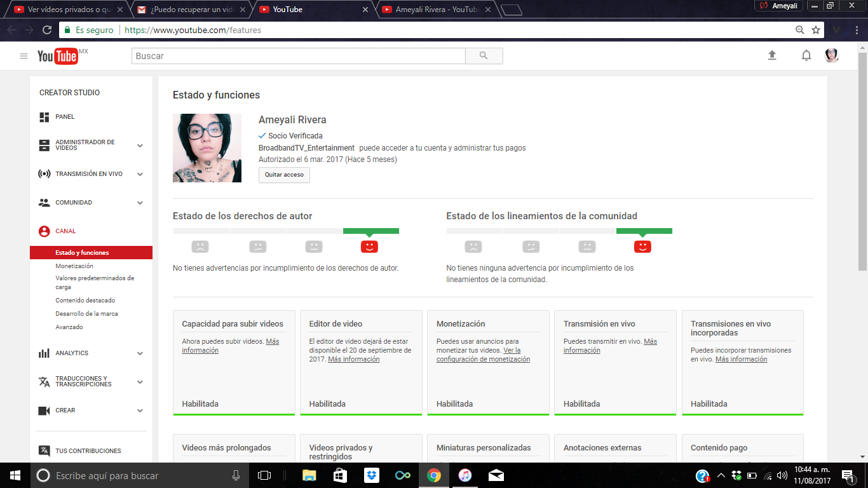The image size is (868, 488).
Task: Open Task View in the taskbar
Action: point(264,475)
